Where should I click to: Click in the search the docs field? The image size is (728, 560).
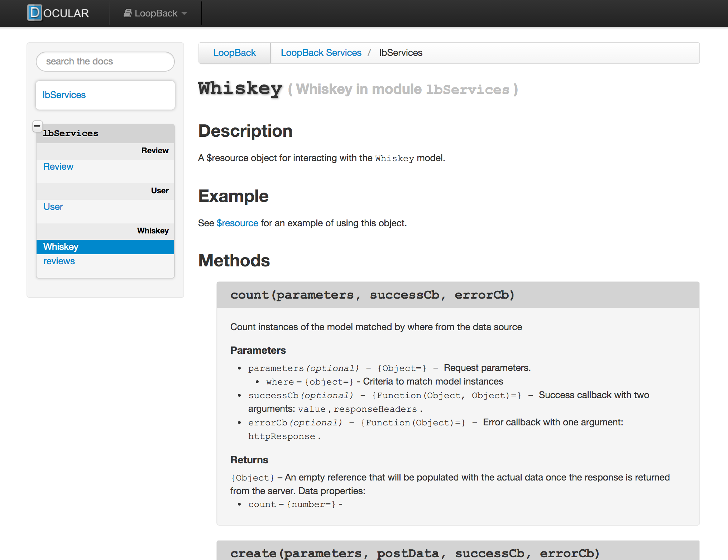[x=105, y=62]
